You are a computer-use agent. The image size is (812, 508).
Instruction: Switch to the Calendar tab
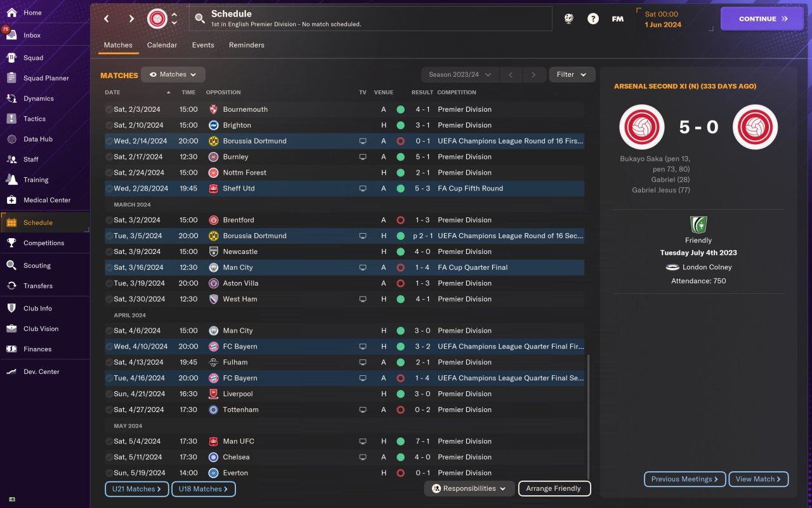[162, 45]
